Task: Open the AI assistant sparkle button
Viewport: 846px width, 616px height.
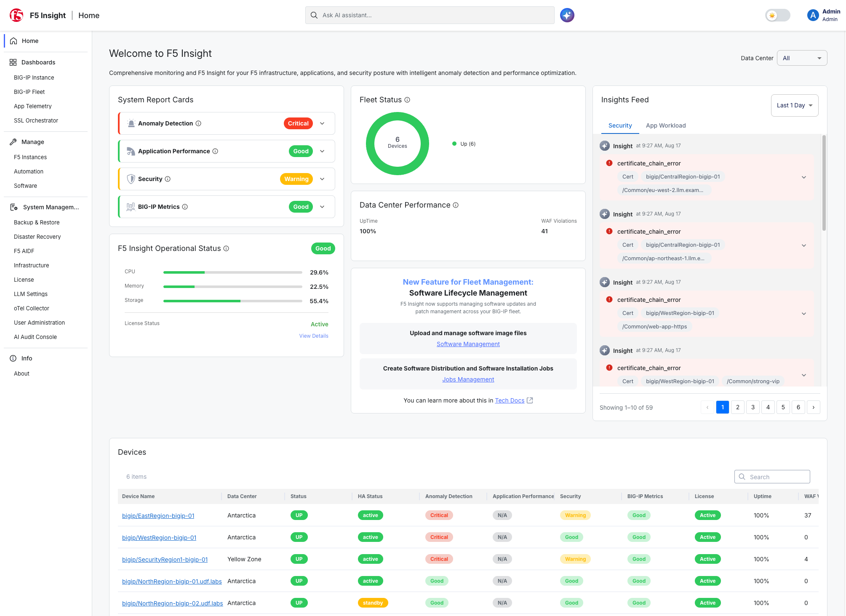Action: click(567, 15)
